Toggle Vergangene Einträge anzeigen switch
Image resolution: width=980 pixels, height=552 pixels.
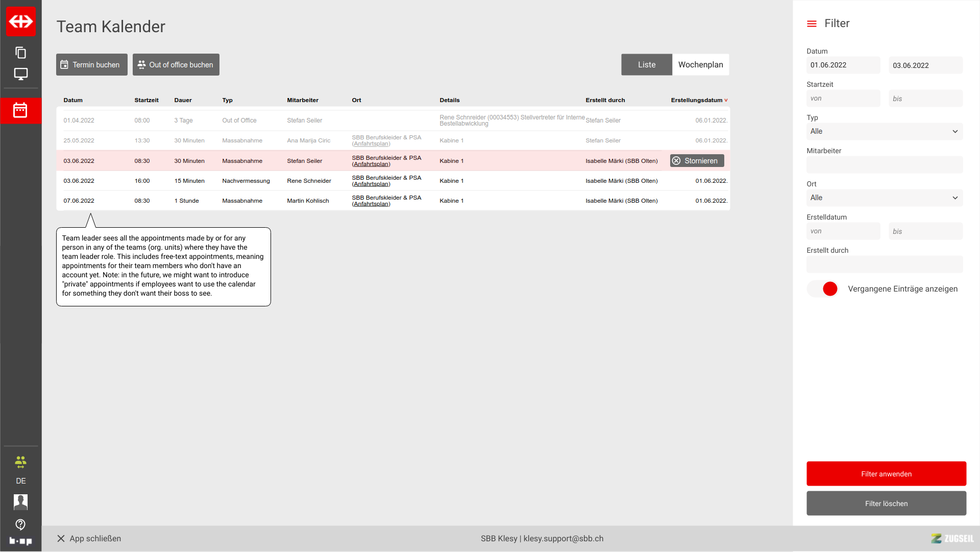pyautogui.click(x=823, y=289)
